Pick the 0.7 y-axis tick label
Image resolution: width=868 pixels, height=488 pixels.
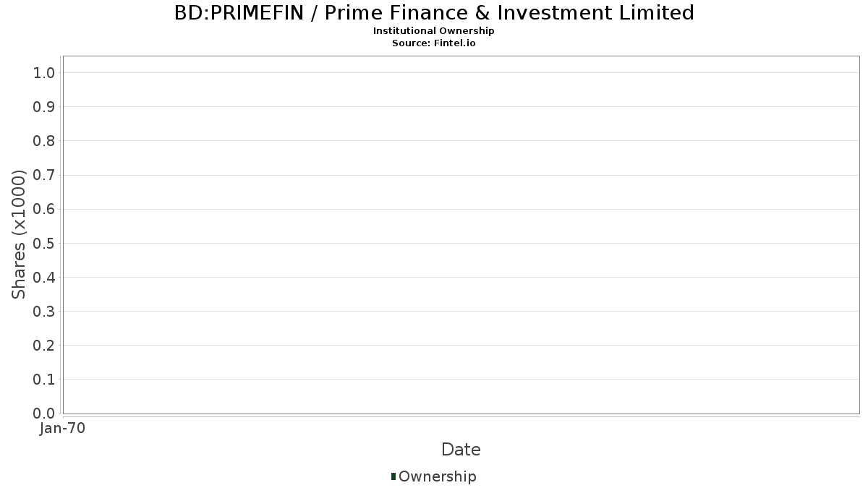[x=44, y=175]
